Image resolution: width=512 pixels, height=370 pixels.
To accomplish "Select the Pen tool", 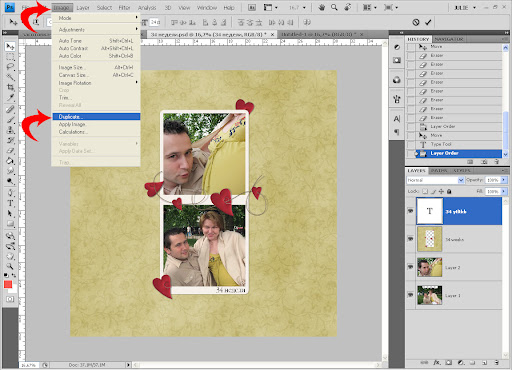I will coord(10,193).
